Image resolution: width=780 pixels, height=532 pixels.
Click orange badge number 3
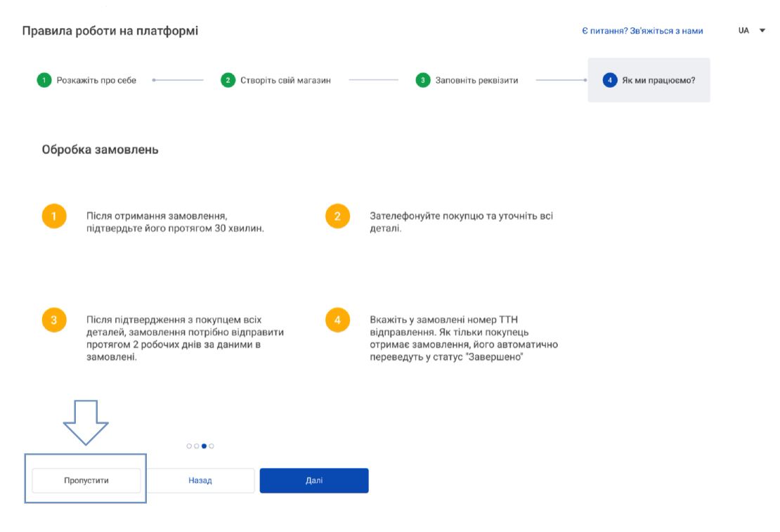pos(54,320)
